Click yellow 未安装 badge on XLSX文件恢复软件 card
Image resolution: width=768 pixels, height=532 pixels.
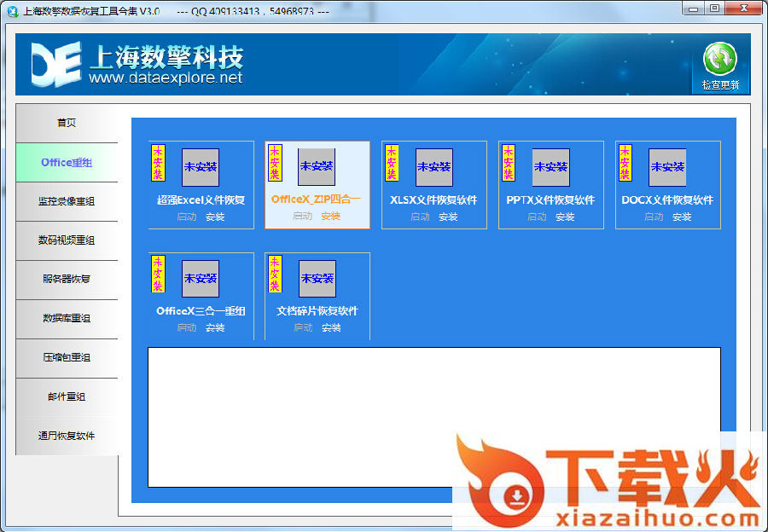coord(392,163)
